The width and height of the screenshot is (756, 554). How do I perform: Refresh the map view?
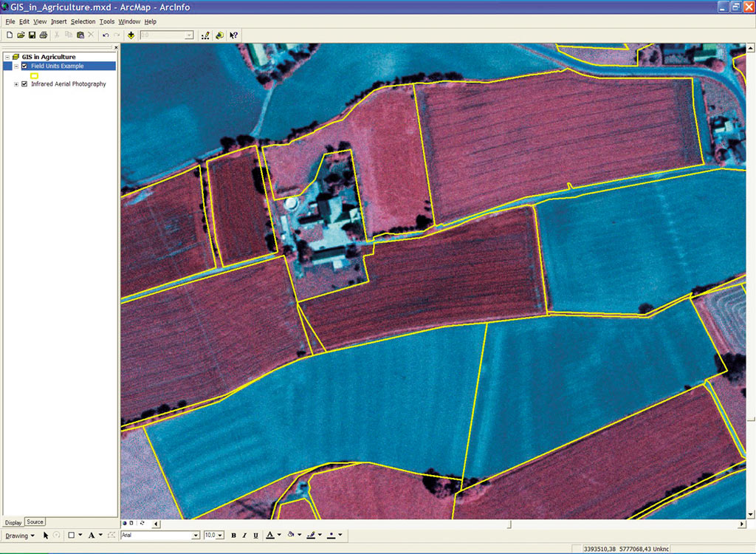click(142, 523)
